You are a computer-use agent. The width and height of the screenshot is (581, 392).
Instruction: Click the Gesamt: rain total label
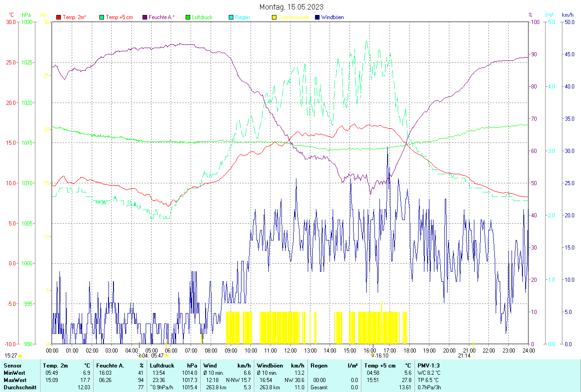tap(320, 387)
